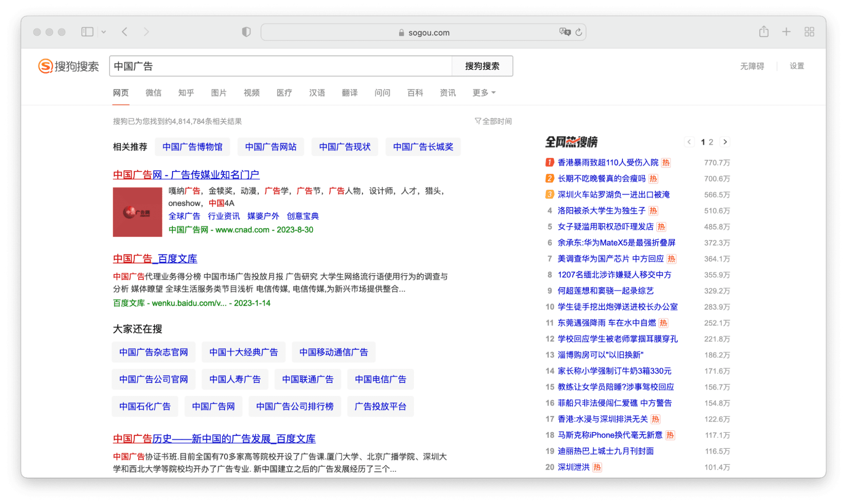Open the 创意宝典 sublink
847x504 pixels.
(x=303, y=216)
